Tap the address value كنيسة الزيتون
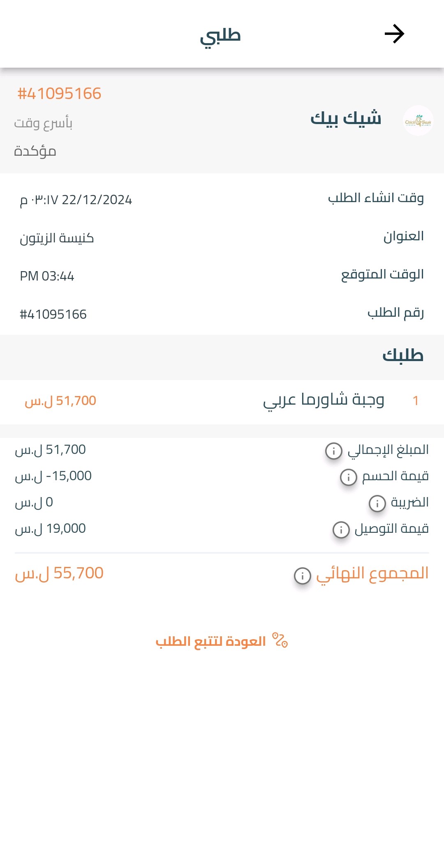The image size is (444, 868). [x=57, y=238]
